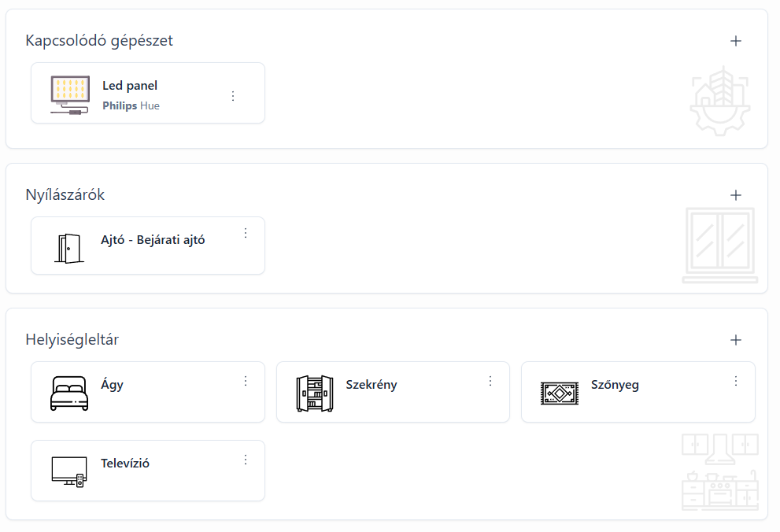Viewport: 780px width, 532px height.
Task: Open Szőnyeg options menu
Action: (736, 381)
